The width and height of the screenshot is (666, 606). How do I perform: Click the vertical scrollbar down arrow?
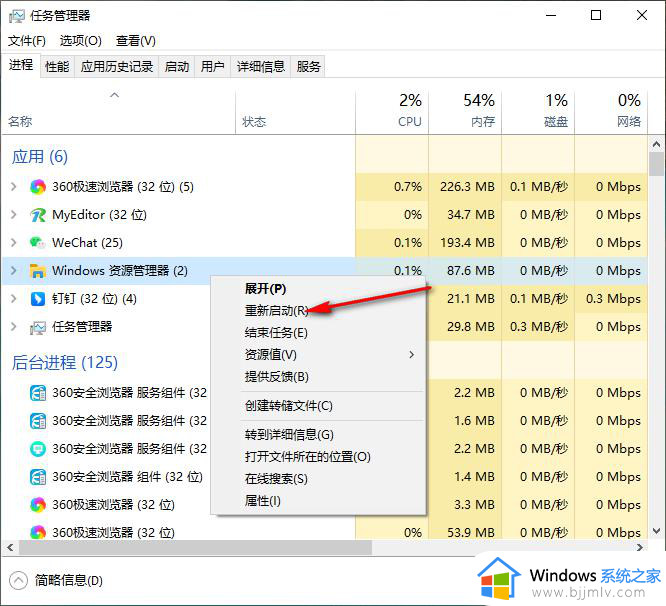click(x=657, y=531)
